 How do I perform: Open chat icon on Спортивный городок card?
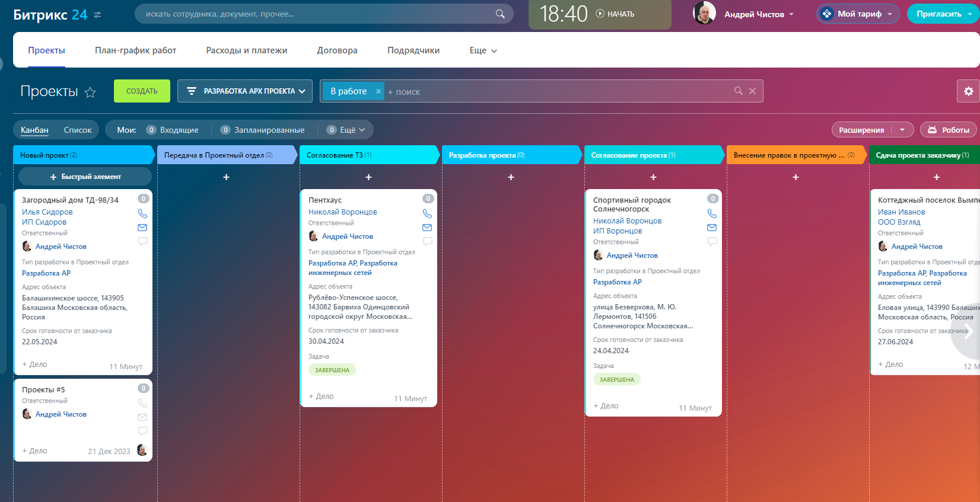pos(712,241)
